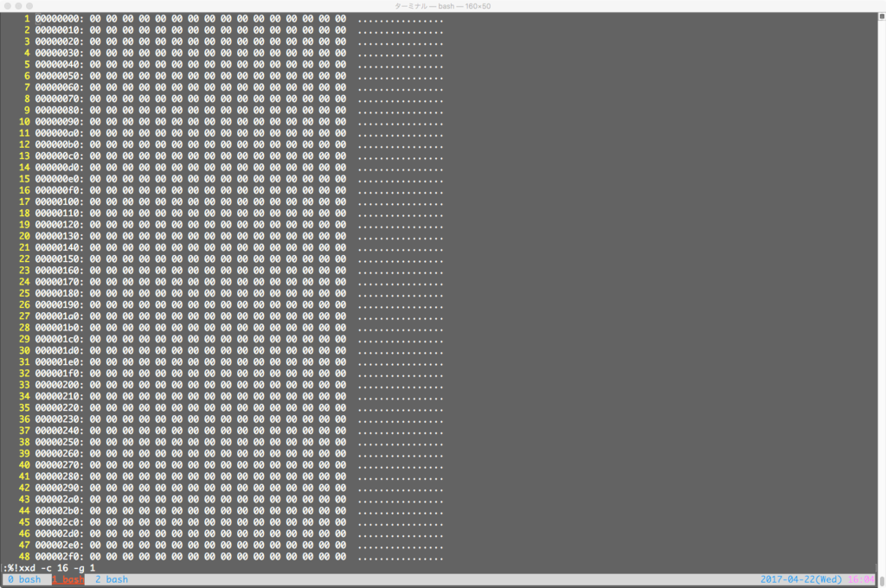Viewport: 886px width, 588px height.
Task: Click offset 00000190: on line 26
Action: (60, 304)
